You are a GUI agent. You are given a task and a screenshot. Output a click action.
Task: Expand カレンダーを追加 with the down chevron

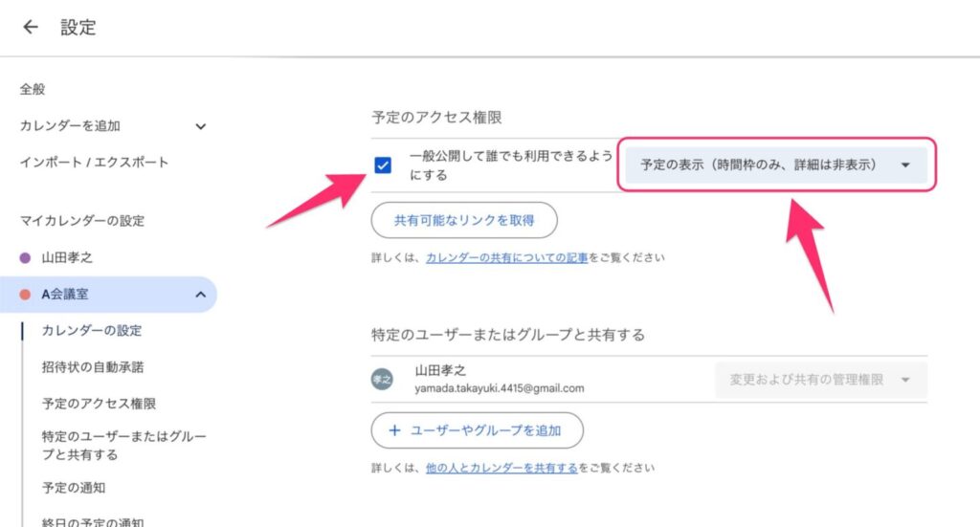pyautogui.click(x=200, y=126)
